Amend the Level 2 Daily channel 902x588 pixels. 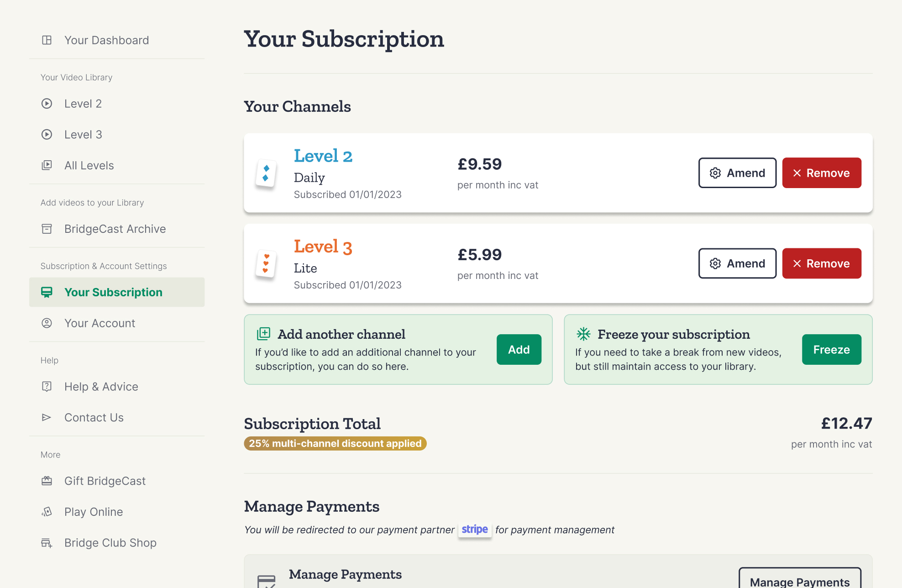[737, 173]
